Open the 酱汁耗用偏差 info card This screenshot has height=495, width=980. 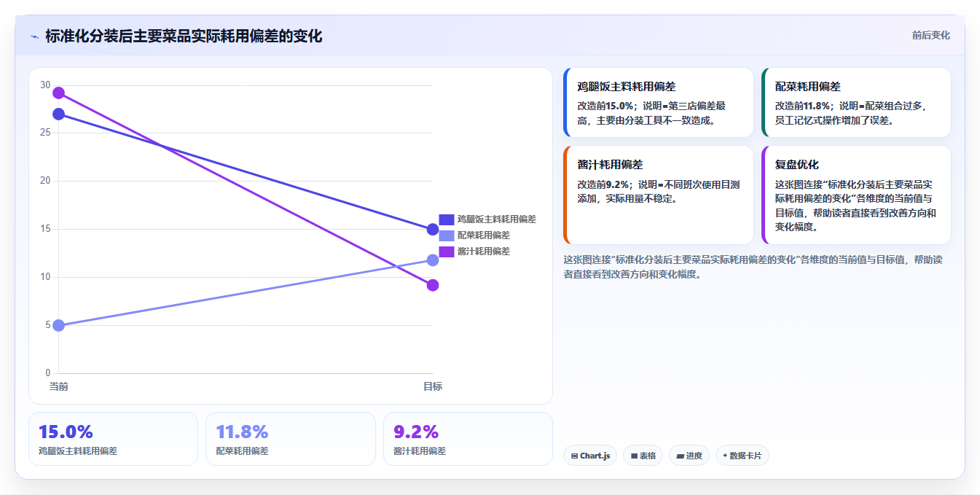pos(659,195)
